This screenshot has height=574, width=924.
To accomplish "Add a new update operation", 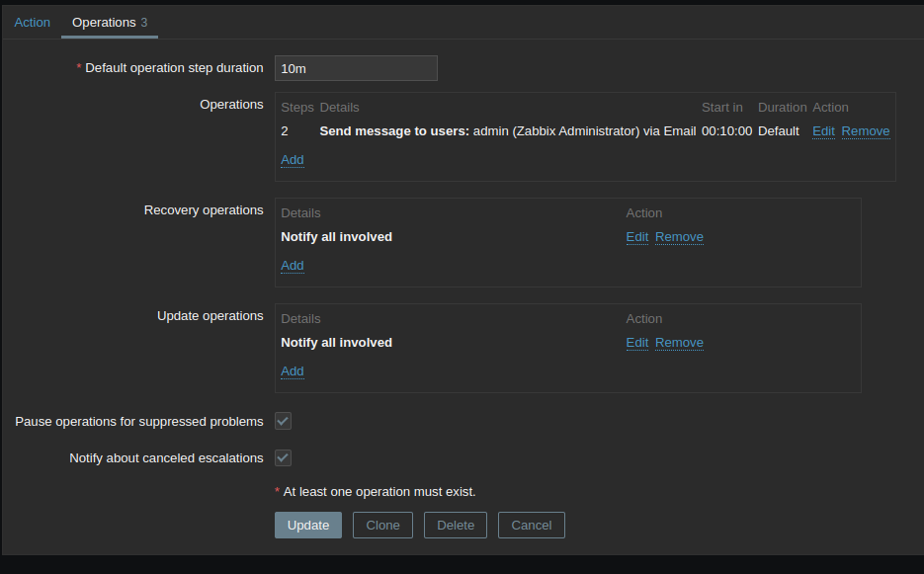I will [292, 371].
